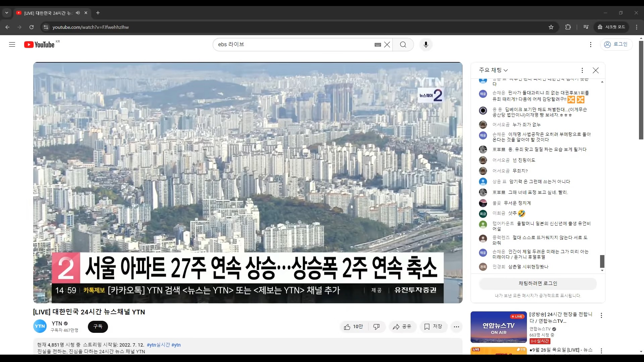The image size is (644, 362).
Task: Start voice search with microphone icon
Action: point(426,45)
